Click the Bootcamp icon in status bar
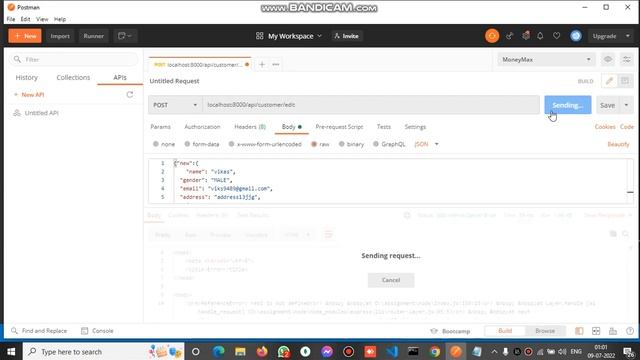This screenshot has width=640, height=360. coord(434,331)
